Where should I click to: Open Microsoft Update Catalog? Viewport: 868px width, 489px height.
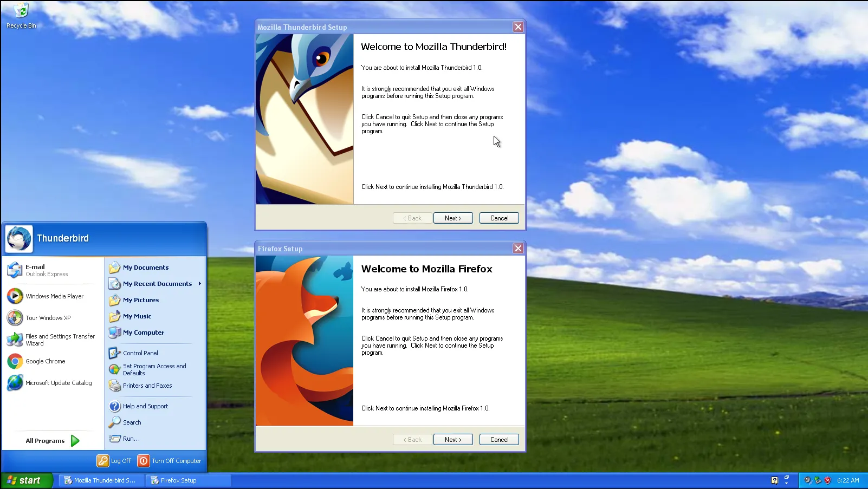click(x=58, y=382)
